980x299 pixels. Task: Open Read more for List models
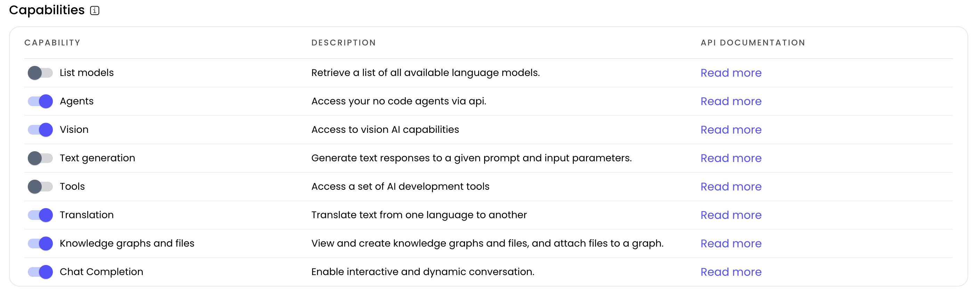coord(730,73)
